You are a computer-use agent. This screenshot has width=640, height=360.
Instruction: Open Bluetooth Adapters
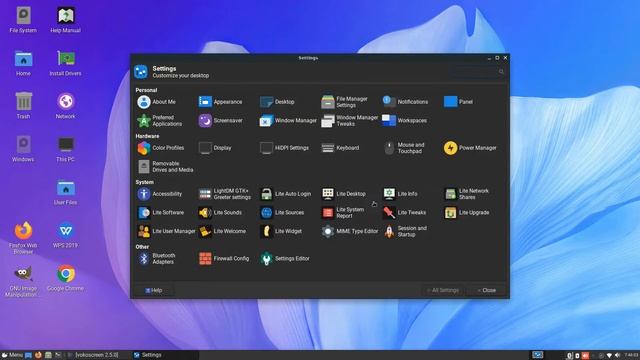157,259
